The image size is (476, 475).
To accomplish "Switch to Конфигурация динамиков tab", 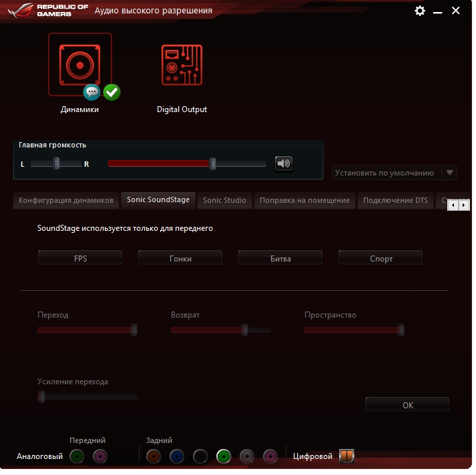I will point(66,201).
